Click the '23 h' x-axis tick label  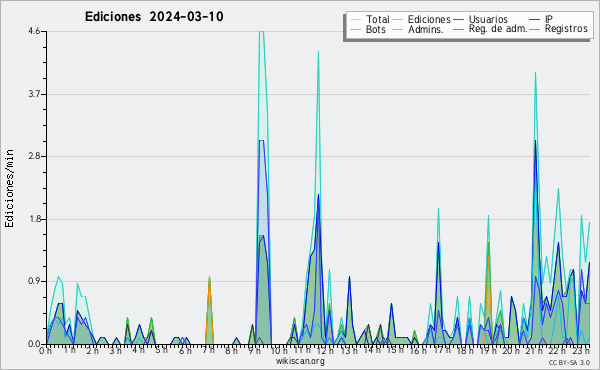click(581, 350)
